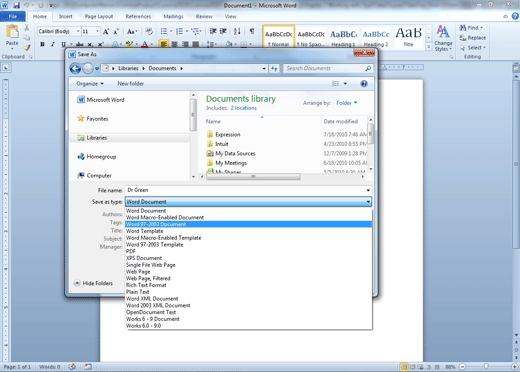Click the Refresh icon beside address bar

pos(274,68)
